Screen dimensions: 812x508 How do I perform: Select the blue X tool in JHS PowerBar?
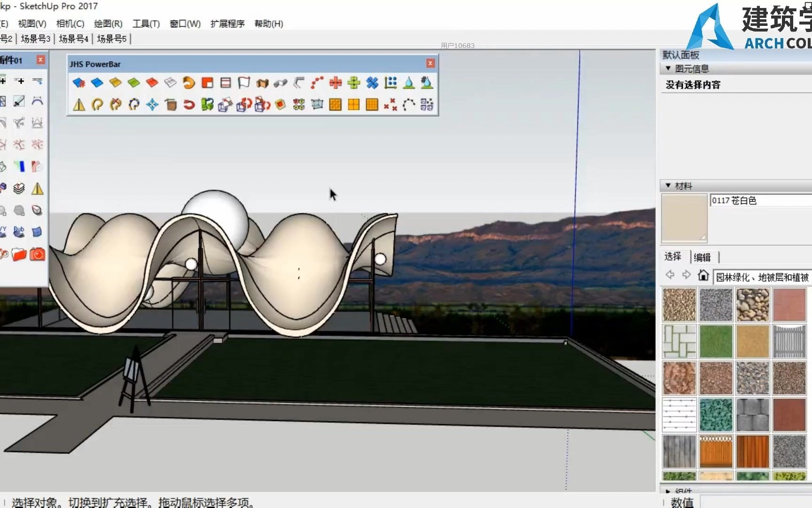tap(372, 83)
